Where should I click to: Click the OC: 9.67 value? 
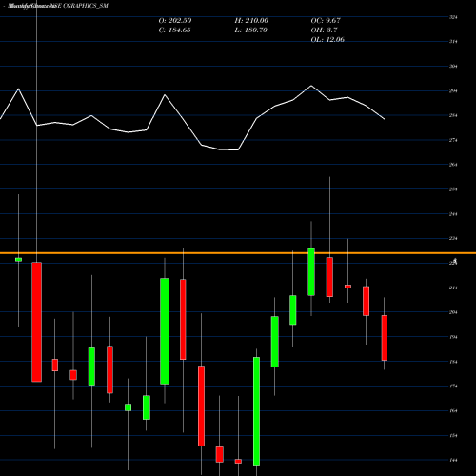(x=326, y=21)
